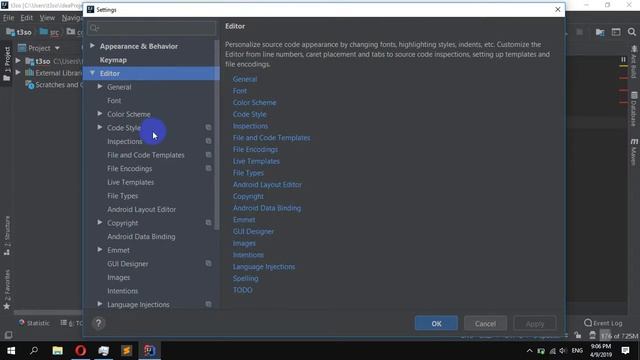Select Images tree item

[x=118, y=278]
